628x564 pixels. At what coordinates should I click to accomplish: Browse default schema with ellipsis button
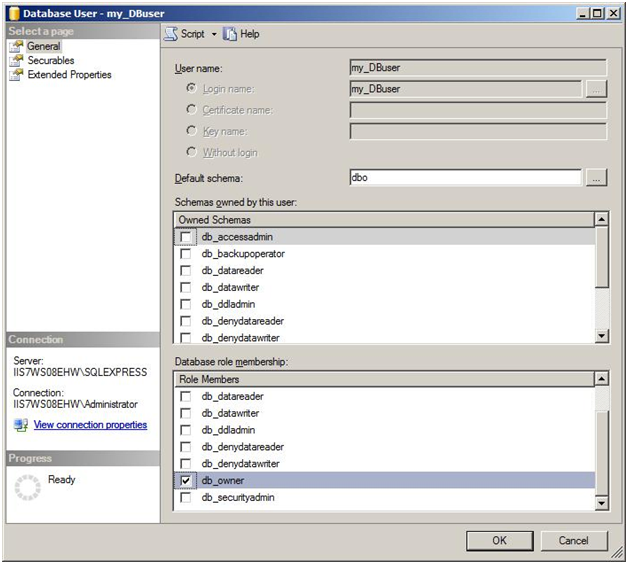[596, 177]
